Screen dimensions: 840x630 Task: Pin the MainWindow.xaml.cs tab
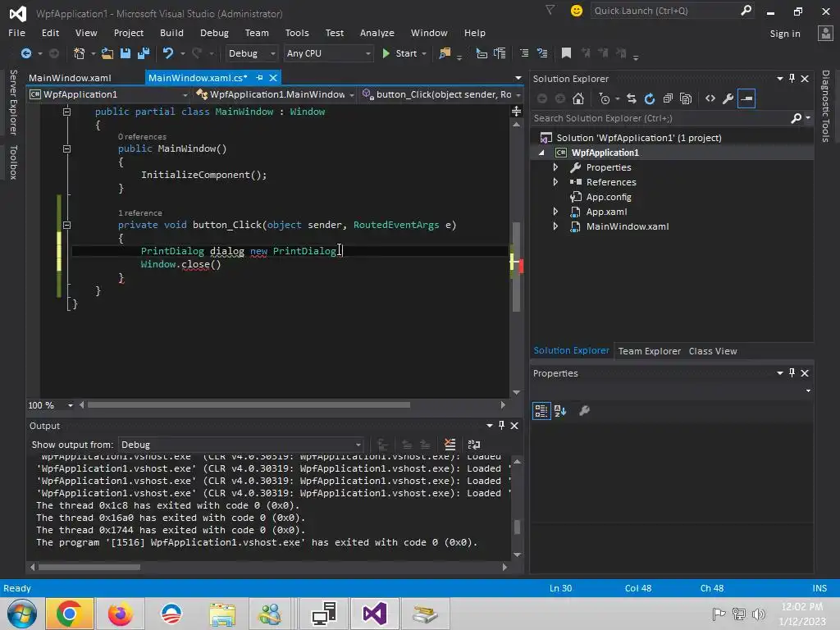click(x=259, y=78)
